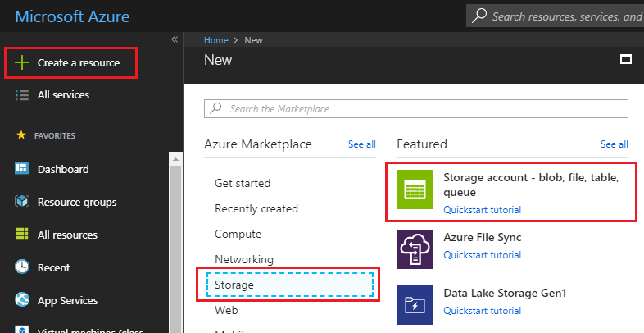The height and width of the screenshot is (333, 644).
Task: Open the Dashboard icon in the sidebar
Action: (22, 169)
